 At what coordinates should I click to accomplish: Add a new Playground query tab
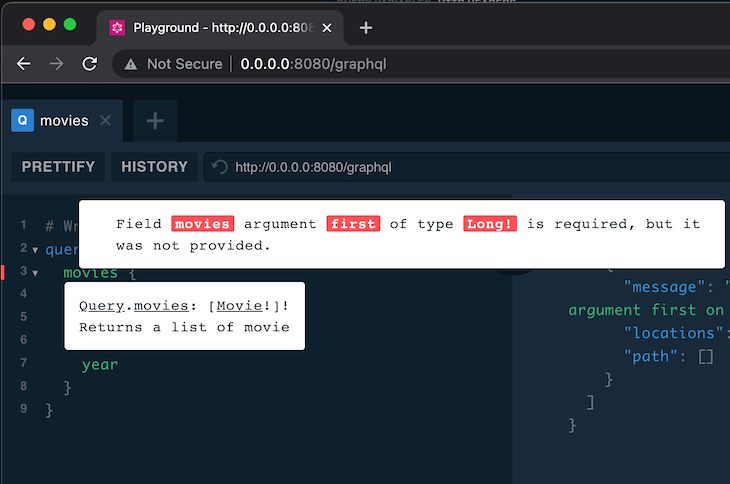[155, 121]
